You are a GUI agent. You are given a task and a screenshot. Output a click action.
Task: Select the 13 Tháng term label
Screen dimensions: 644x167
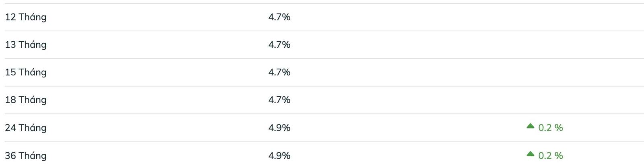pyautogui.click(x=26, y=45)
